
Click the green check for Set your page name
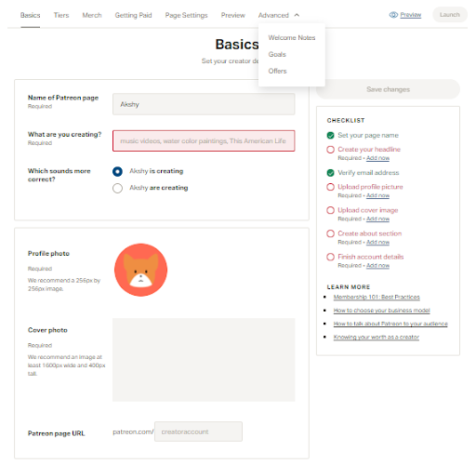[330, 136]
